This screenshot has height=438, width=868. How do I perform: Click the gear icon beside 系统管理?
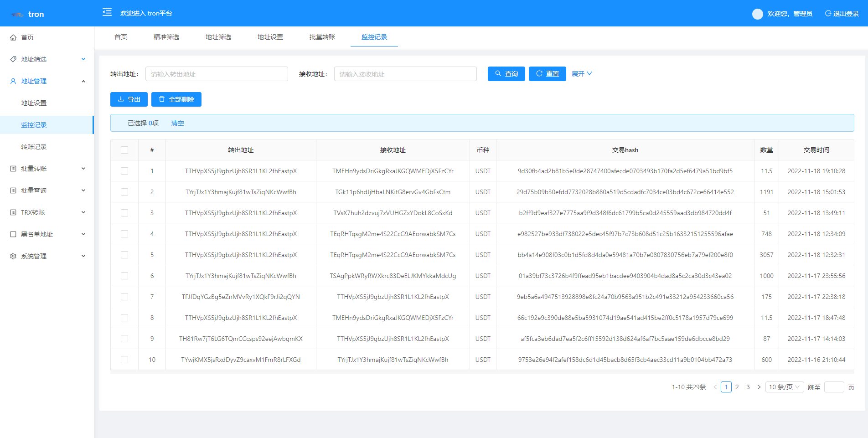13,256
